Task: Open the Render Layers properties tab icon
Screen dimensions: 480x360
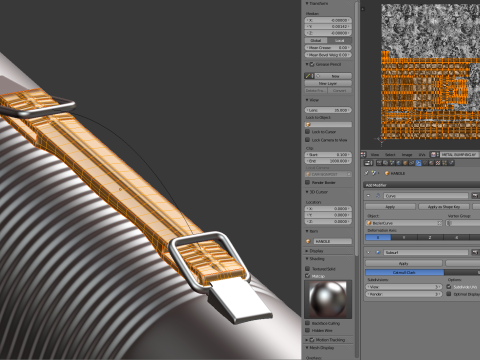Action: click(x=385, y=163)
